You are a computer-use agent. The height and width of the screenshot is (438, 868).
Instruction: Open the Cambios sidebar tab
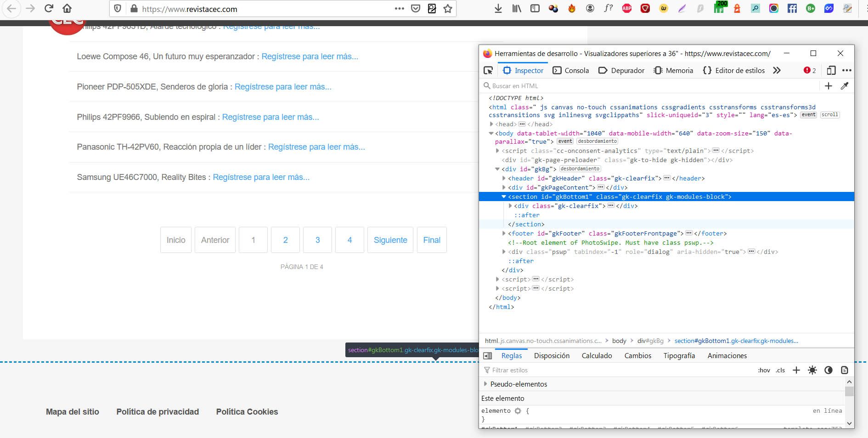[637, 356]
